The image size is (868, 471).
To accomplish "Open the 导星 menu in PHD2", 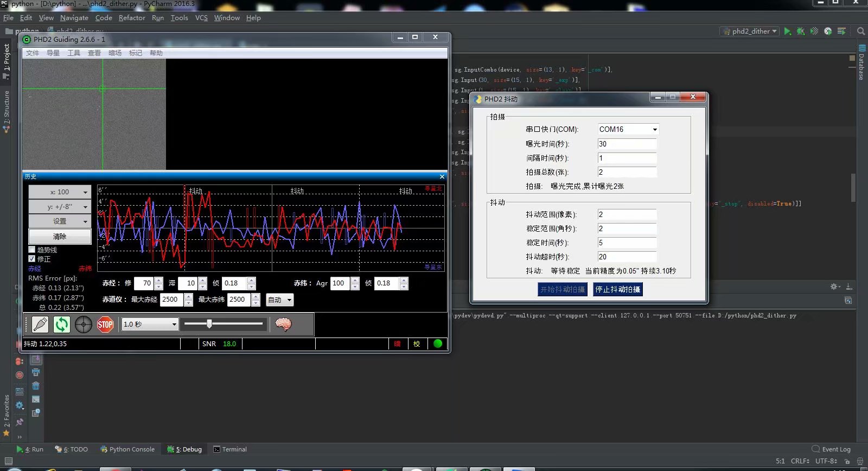I will 53,53.
